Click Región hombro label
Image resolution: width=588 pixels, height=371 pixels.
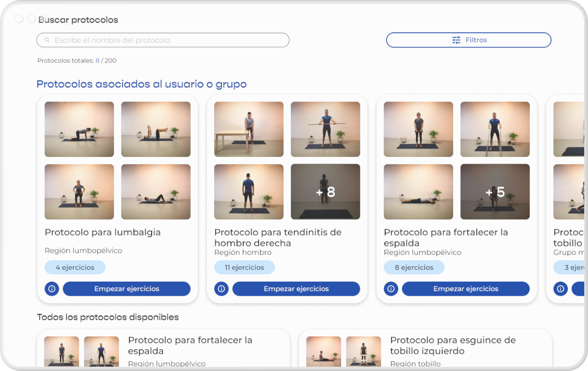click(x=243, y=253)
